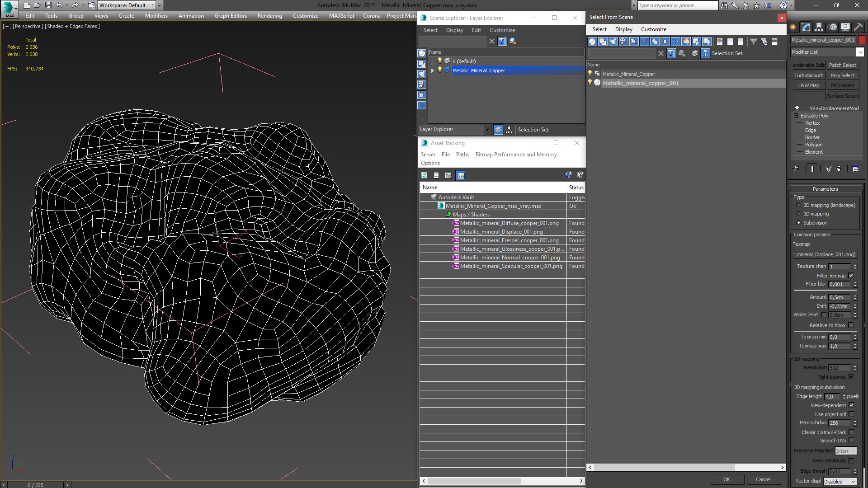The height and width of the screenshot is (488, 868).
Task: Click the UVW Map modifier button
Action: [809, 85]
